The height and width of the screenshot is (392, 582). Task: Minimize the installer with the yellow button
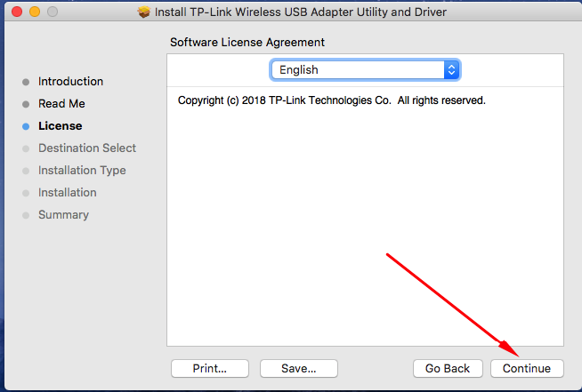35,12
